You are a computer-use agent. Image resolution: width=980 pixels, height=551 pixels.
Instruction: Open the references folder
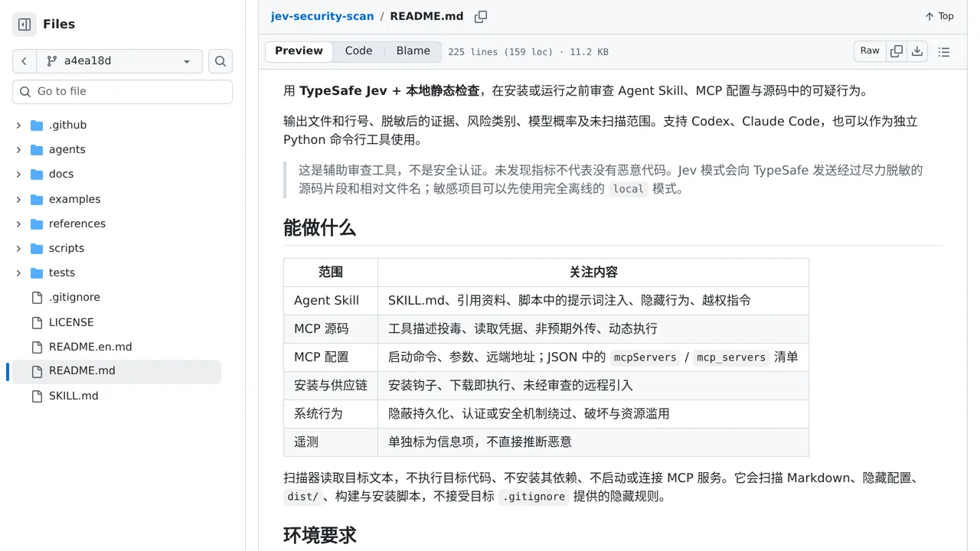(x=77, y=223)
